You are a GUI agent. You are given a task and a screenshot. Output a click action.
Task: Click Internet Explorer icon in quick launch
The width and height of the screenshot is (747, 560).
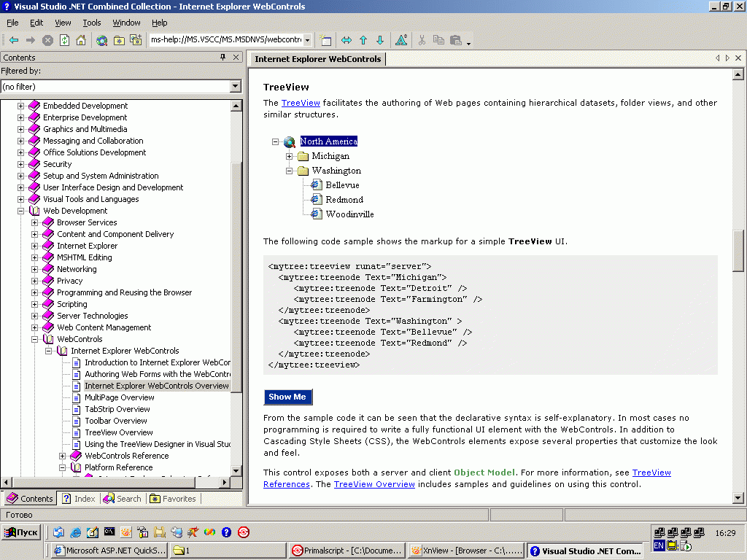pos(75,532)
